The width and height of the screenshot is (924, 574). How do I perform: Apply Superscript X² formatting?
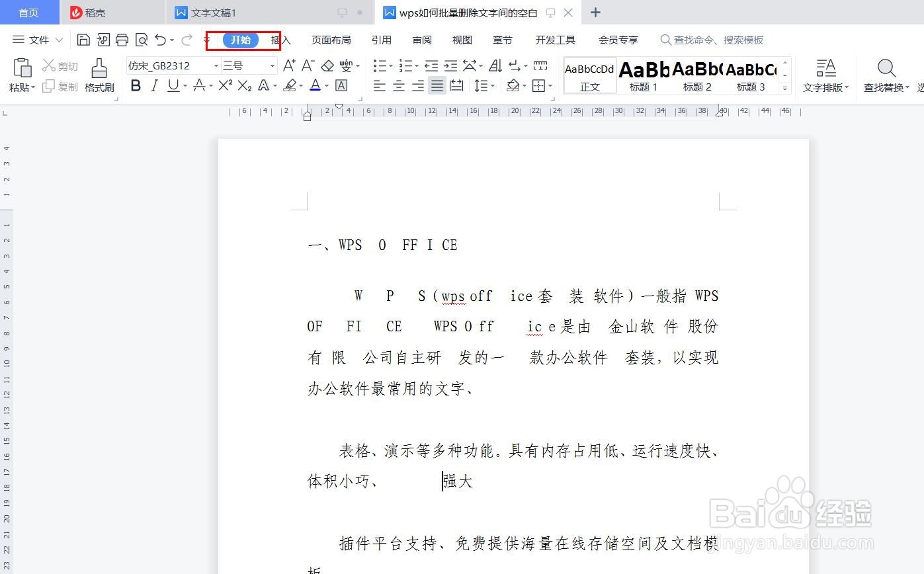point(226,85)
